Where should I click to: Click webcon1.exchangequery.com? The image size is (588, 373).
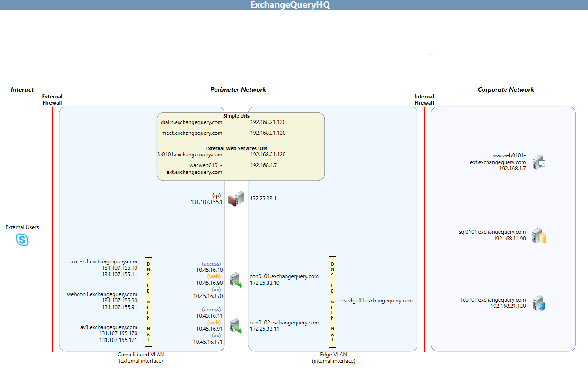[x=102, y=294]
